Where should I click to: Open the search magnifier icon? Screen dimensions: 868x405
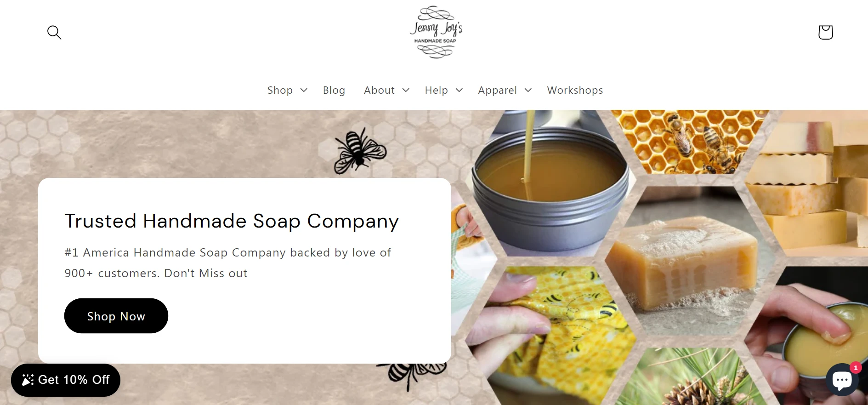point(54,32)
